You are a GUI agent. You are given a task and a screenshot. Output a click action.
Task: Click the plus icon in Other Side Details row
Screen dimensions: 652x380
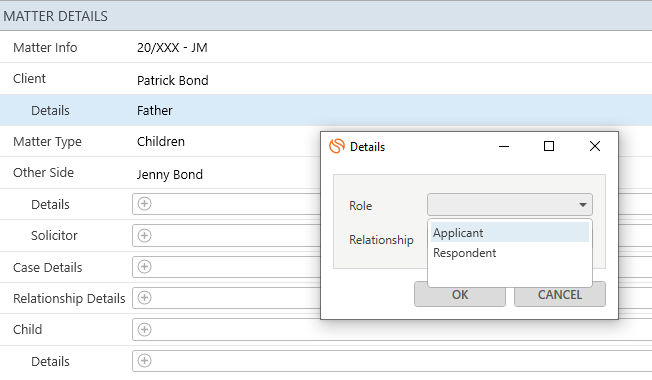pos(144,204)
